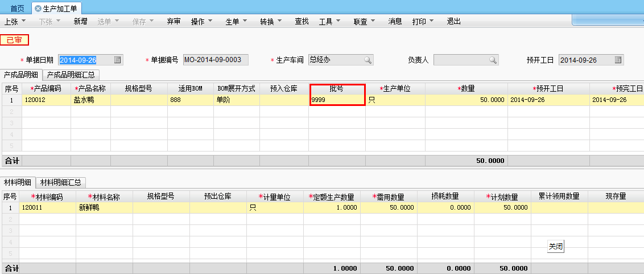Click the 退出 button

(453, 22)
